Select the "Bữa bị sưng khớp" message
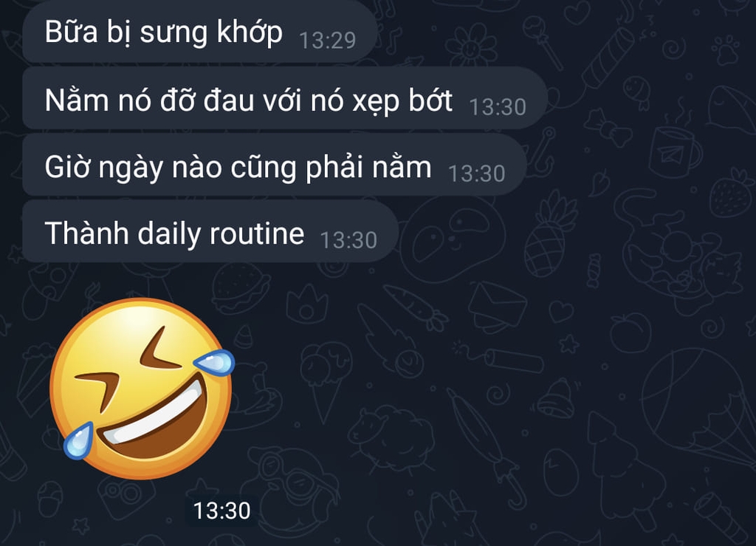This screenshot has height=546, width=756. [x=199, y=32]
